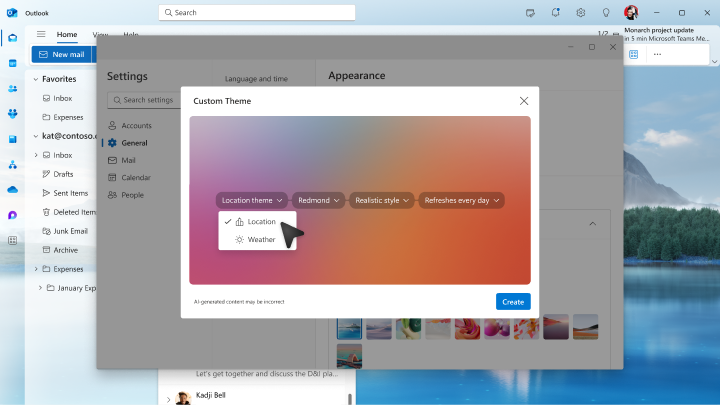Expand the Kadji Bell conversation

pos(169,399)
